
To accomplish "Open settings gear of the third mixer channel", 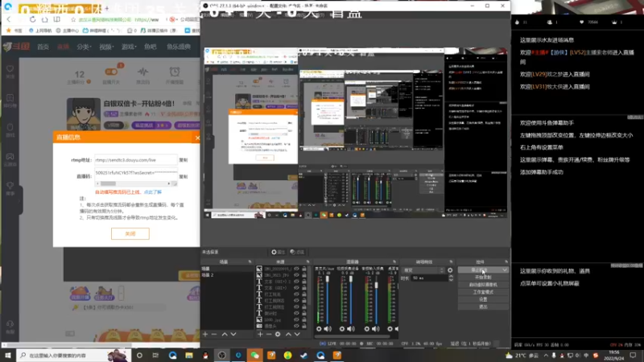I will (367, 329).
